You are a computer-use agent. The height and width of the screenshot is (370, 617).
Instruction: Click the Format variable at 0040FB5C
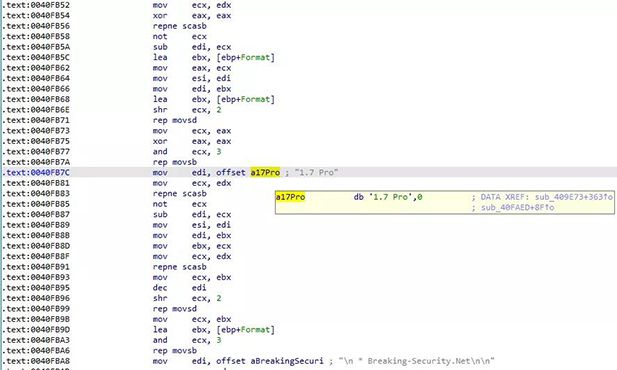pos(255,57)
